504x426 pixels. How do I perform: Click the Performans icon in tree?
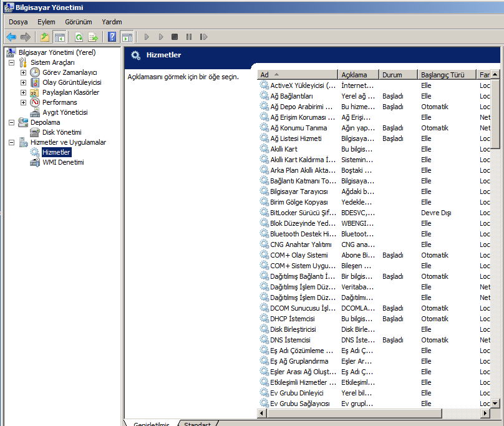click(x=35, y=102)
